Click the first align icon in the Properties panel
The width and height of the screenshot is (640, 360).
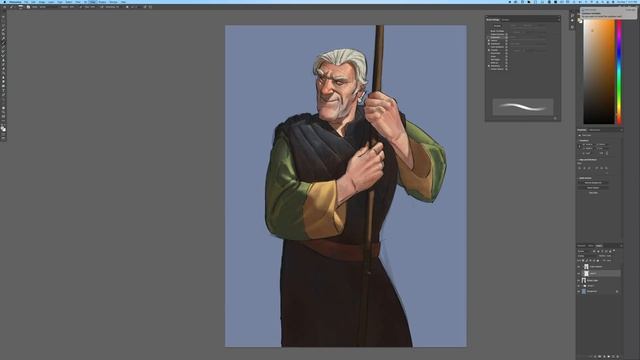579,168
